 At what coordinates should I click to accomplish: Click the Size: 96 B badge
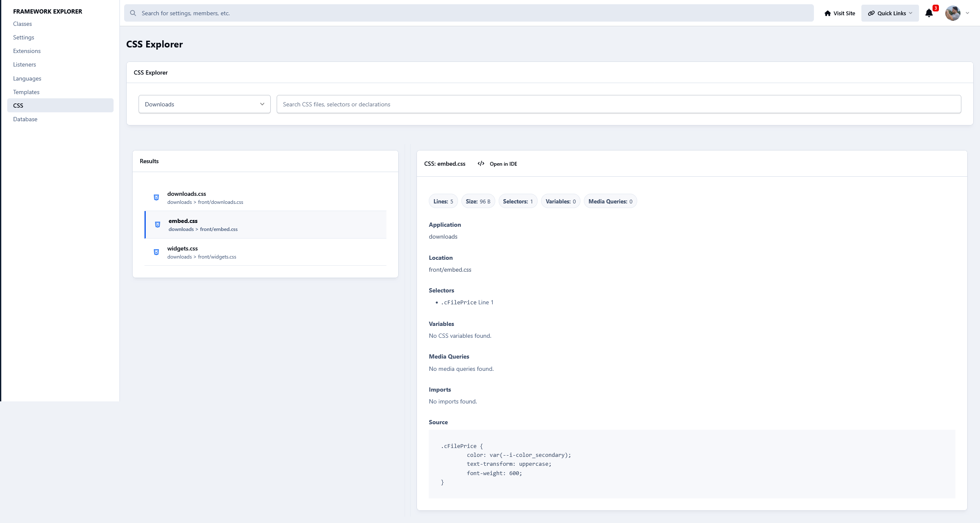click(478, 201)
